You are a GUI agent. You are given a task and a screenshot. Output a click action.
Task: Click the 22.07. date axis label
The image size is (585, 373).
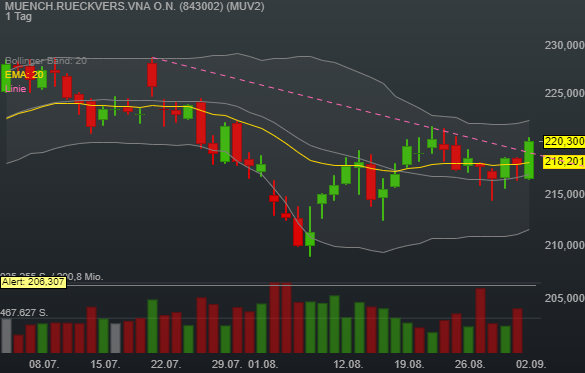click(166, 364)
